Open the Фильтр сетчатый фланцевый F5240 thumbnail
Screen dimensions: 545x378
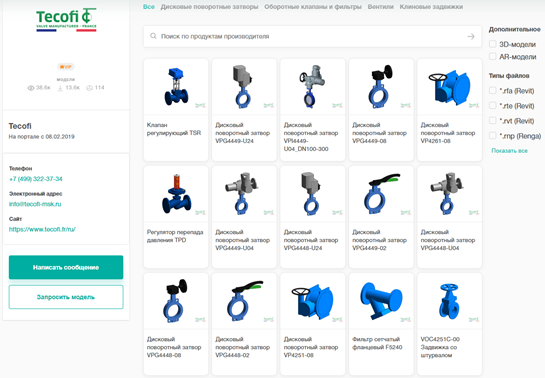point(381,301)
